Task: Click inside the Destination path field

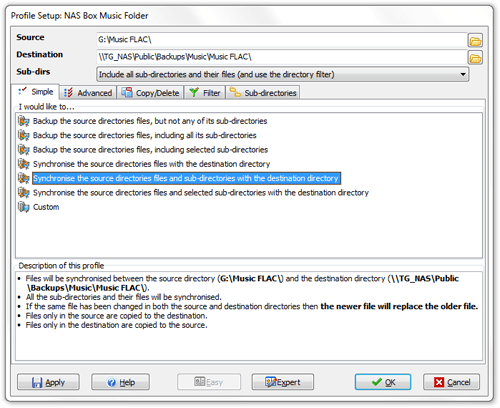Action: [282, 57]
